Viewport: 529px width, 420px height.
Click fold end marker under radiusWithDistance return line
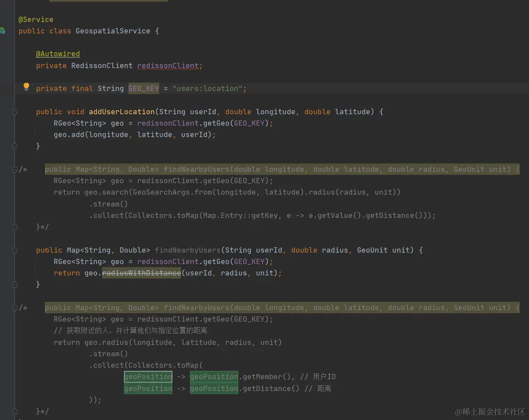click(x=15, y=285)
